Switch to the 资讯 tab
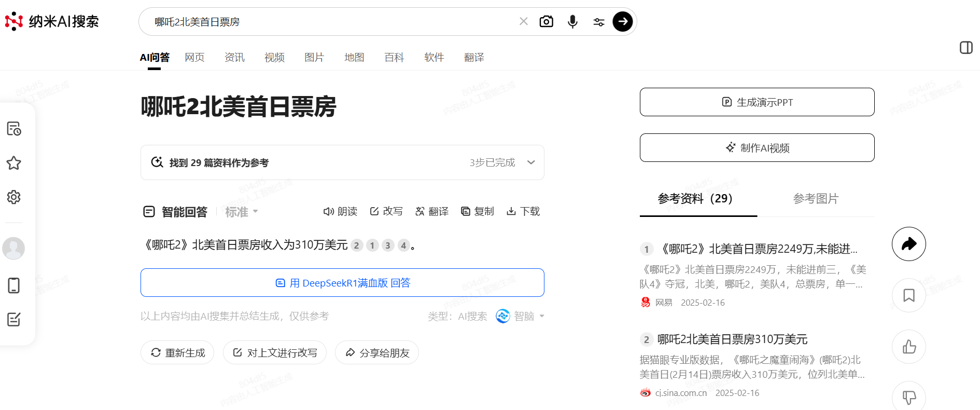The height and width of the screenshot is (410, 980). (234, 57)
